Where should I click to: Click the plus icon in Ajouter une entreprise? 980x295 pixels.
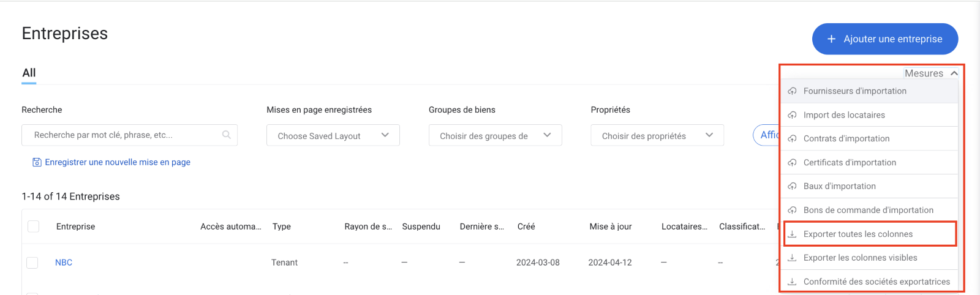[831, 39]
